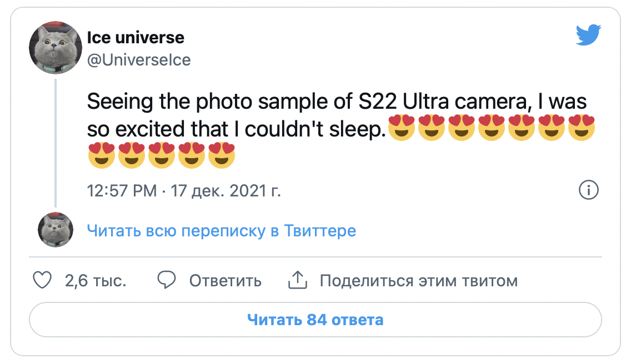
Task: Click the info icon beside the timestamp
Action: (588, 190)
